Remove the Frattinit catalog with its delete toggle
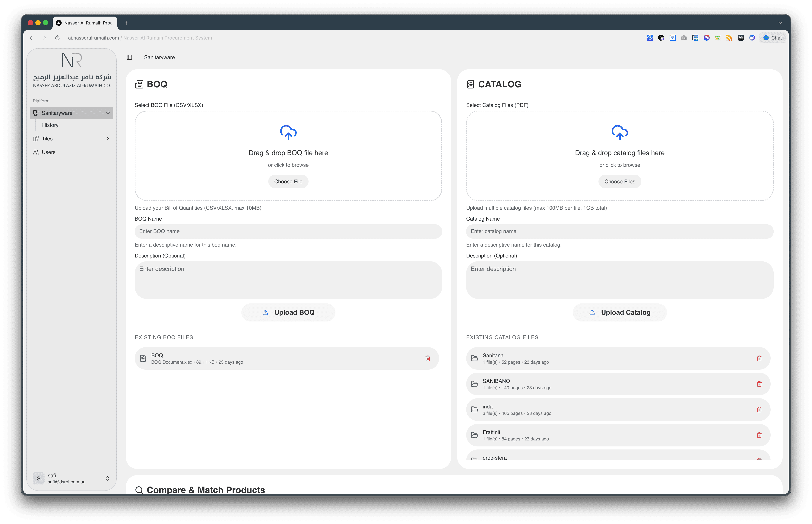 (759, 435)
